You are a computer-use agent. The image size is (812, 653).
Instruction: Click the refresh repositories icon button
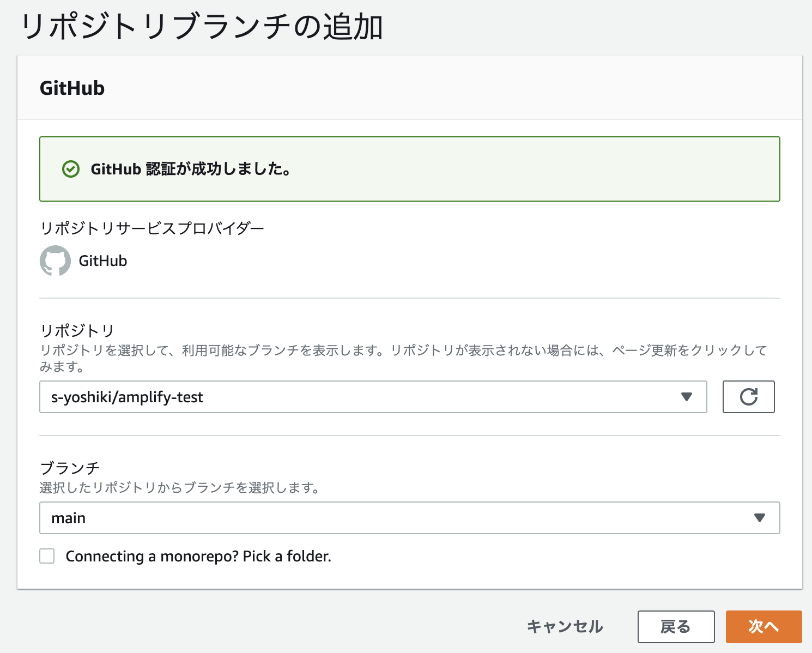[x=748, y=397]
